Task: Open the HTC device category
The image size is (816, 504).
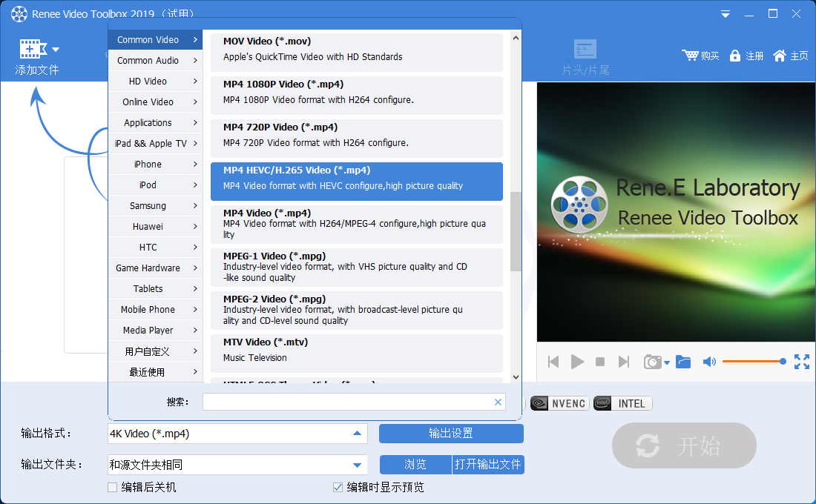Action: pos(155,248)
